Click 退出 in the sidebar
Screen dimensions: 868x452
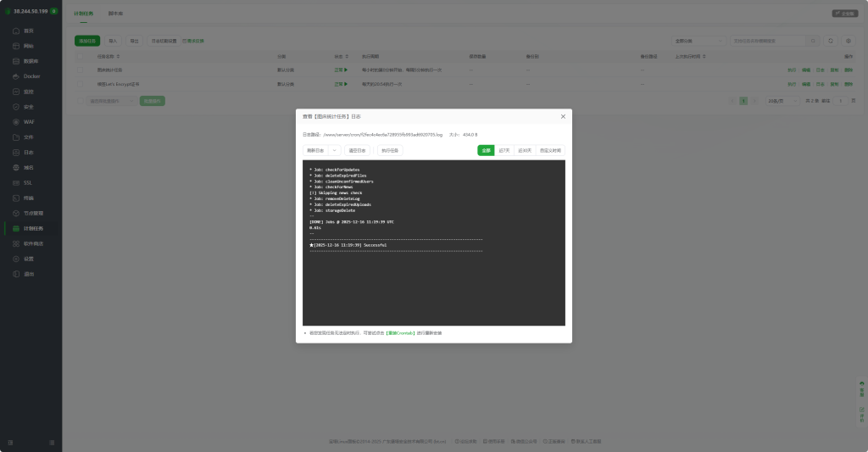point(28,274)
